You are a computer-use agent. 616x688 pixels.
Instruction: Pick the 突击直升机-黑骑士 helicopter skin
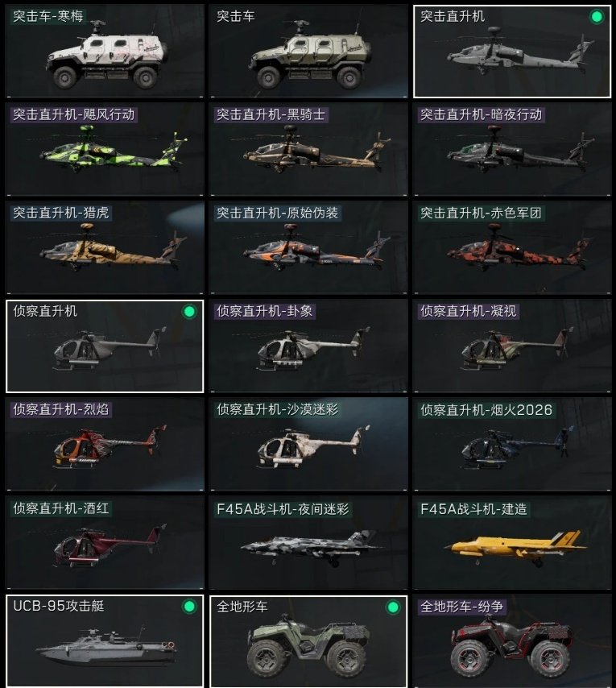[308, 149]
